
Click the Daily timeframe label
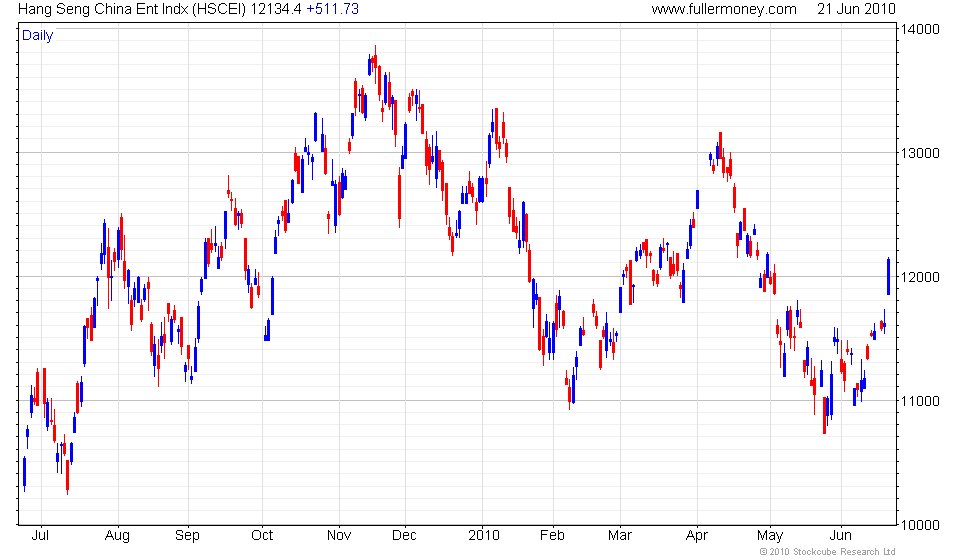click(38, 36)
